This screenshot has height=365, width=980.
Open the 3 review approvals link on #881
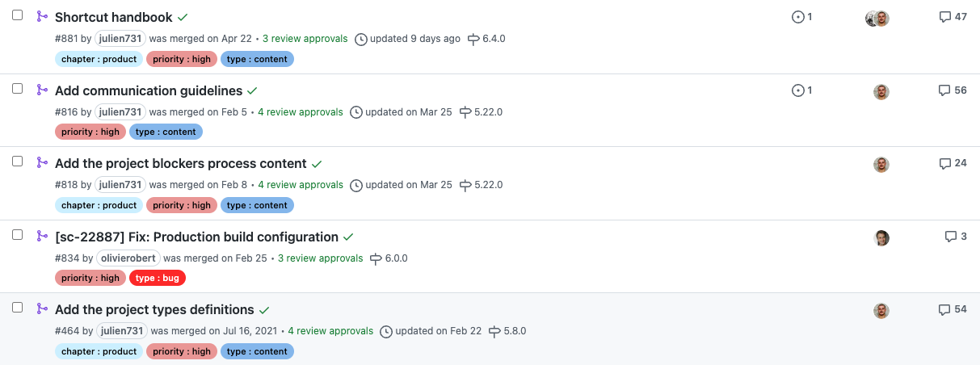coord(305,39)
